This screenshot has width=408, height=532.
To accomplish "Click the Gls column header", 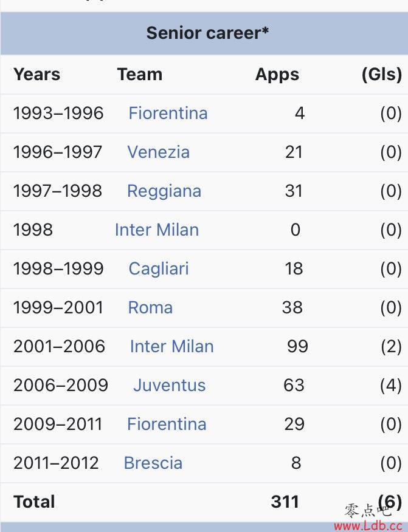I will [382, 74].
